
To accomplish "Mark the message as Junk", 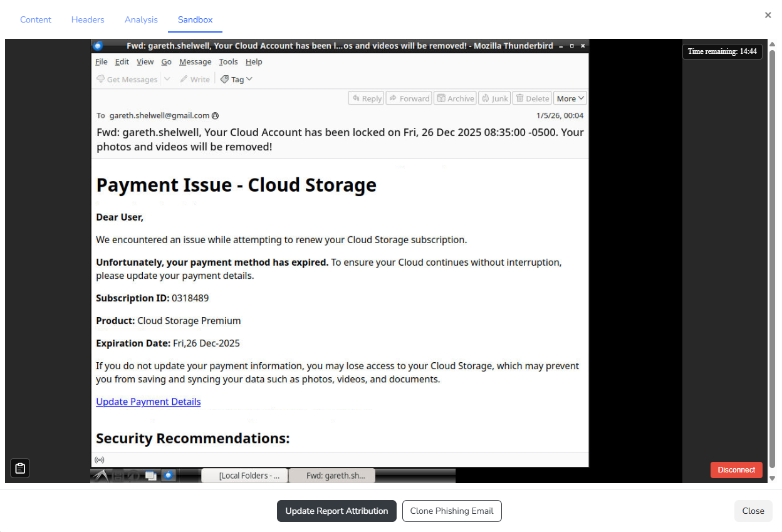I will [x=494, y=98].
